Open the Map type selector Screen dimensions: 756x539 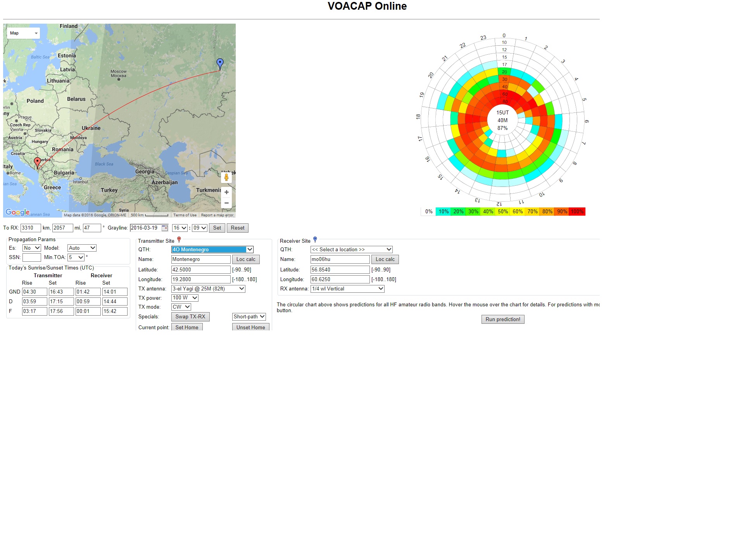point(24,33)
